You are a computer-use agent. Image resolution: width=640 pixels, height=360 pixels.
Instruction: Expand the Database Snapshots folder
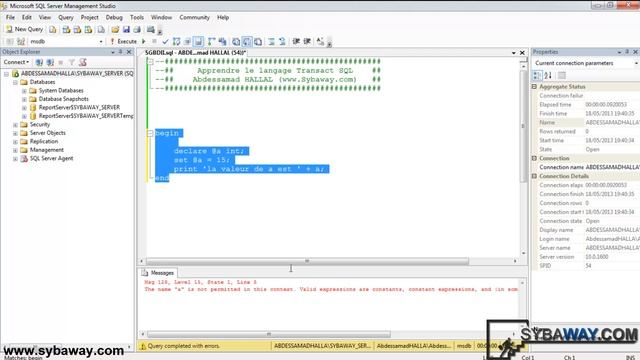[24, 99]
